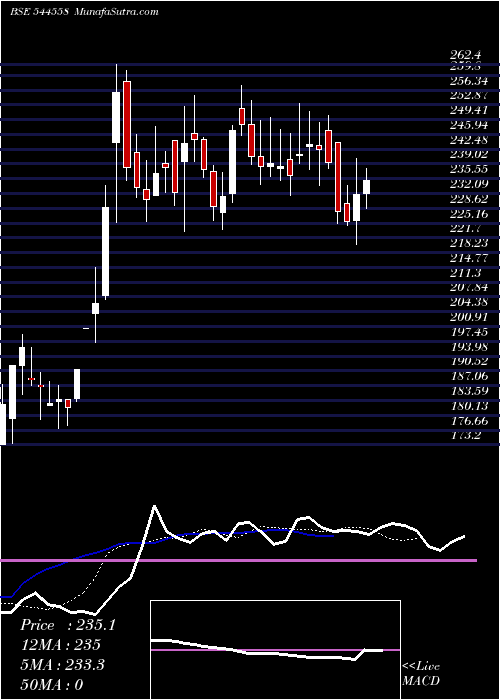Click the '50MA : 0' readout
The width and height of the screenshot is (500, 700).
[x=52, y=684]
